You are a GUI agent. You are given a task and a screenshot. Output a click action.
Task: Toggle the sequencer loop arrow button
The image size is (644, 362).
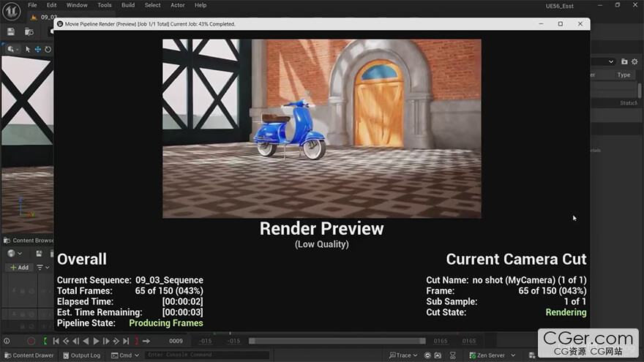tap(146, 341)
